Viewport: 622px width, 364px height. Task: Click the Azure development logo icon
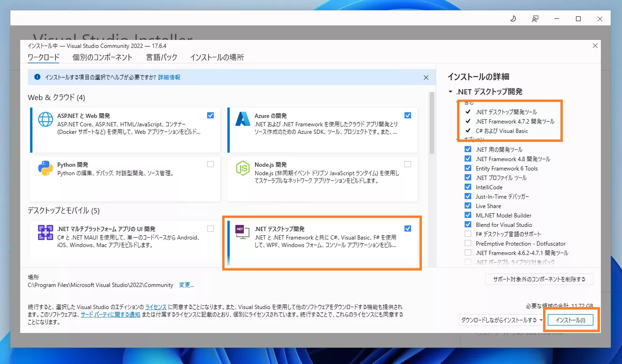coord(243,119)
